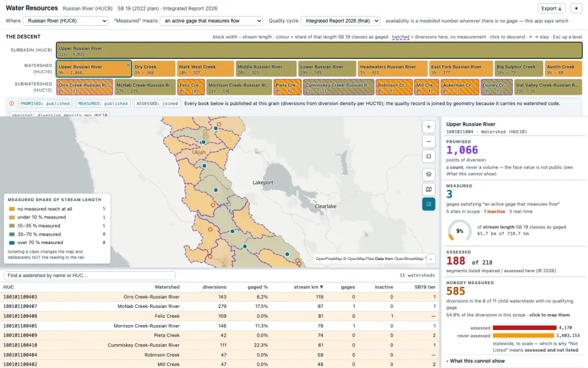This screenshot has height=368, width=588.
Task: Click HUC 180101100409 in the table
Action: pos(20,335)
